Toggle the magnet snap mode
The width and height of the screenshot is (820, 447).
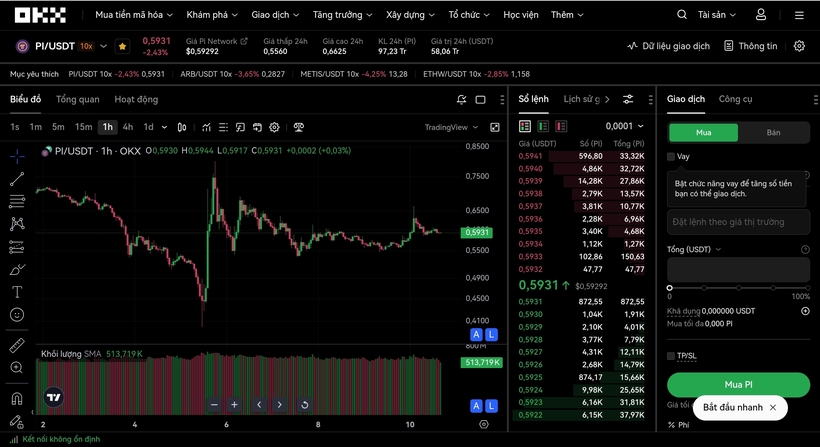click(17, 398)
